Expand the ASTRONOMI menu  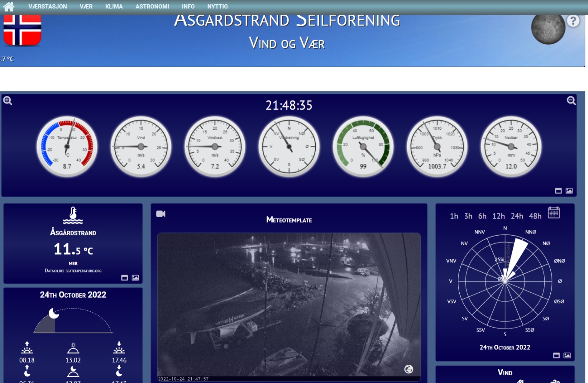point(152,6)
